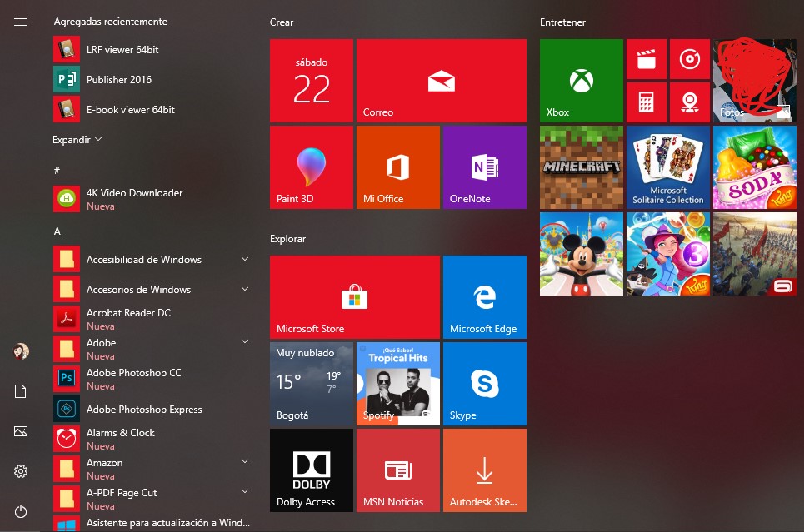Viewport: 804px width, 532px height.
Task: Launch the Minecraft tile
Action: click(582, 167)
